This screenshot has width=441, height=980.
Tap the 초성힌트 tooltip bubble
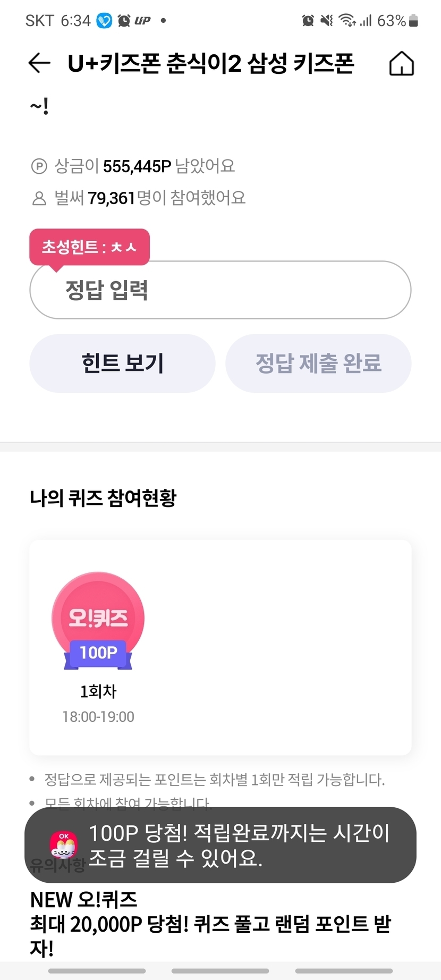click(x=89, y=247)
